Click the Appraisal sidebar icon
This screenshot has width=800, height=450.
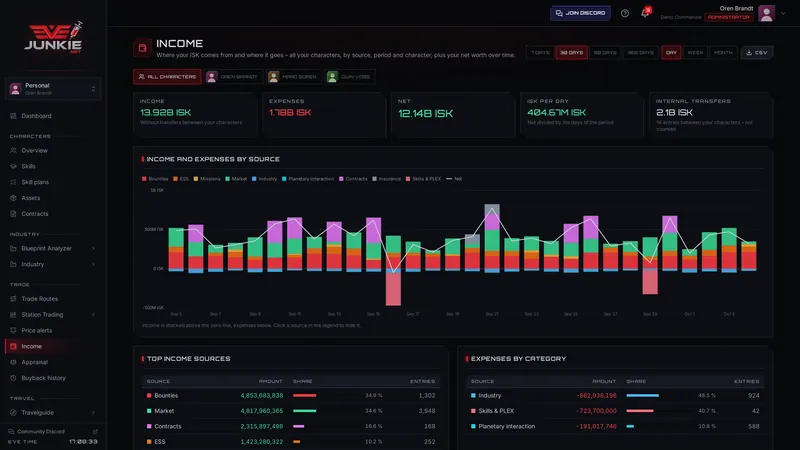click(x=13, y=362)
